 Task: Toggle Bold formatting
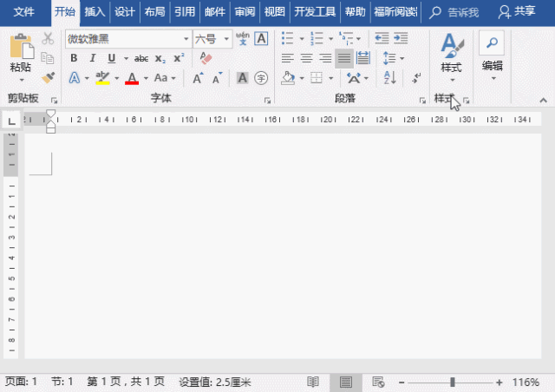coord(74,58)
